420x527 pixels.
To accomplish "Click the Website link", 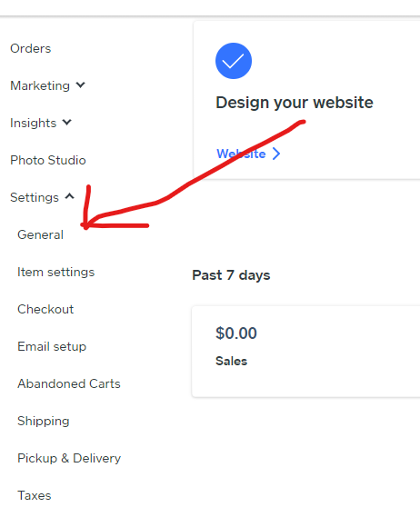I will 241,154.
